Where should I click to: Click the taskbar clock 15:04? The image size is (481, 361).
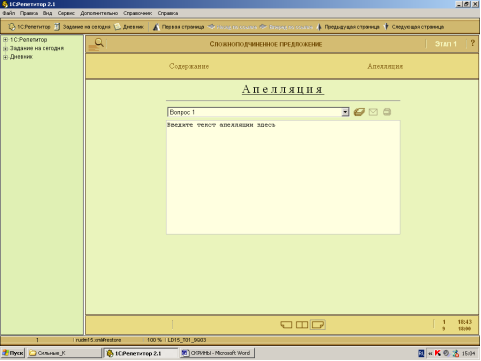click(469, 353)
